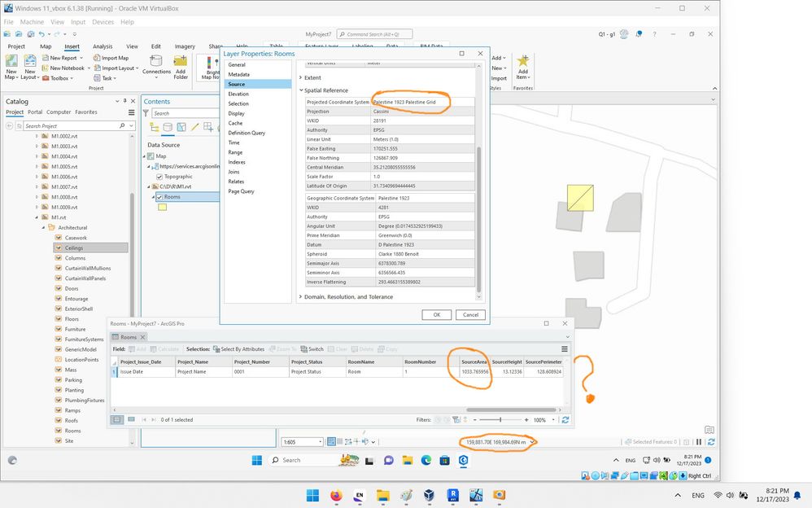Screen dimensions: 812x508
Task: Open the Imagery ribbon tab
Action: click(185, 46)
